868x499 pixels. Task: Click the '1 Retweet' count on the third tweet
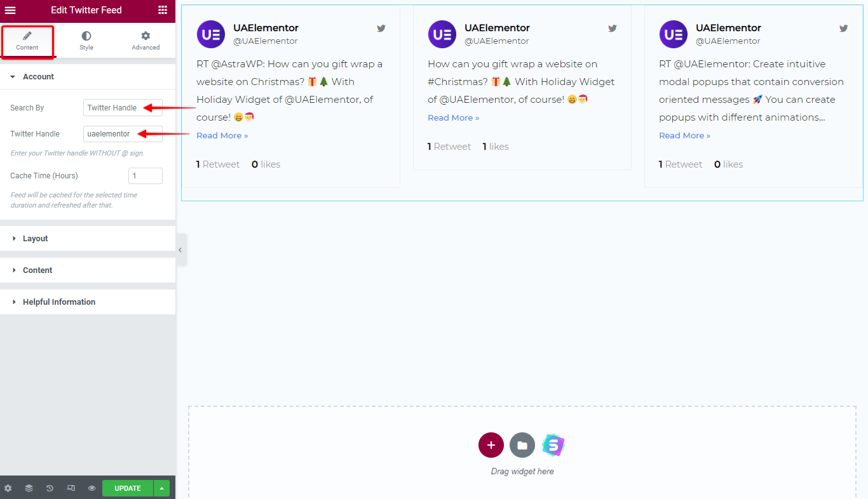point(681,164)
